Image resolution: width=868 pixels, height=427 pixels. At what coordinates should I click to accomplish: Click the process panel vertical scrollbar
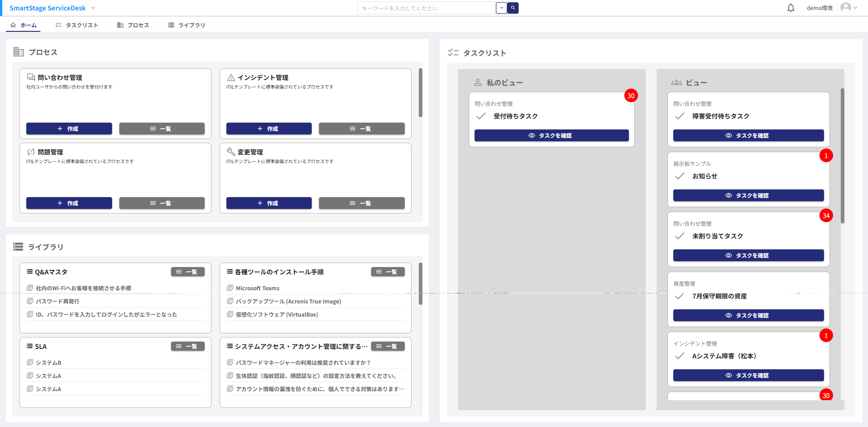(x=421, y=93)
